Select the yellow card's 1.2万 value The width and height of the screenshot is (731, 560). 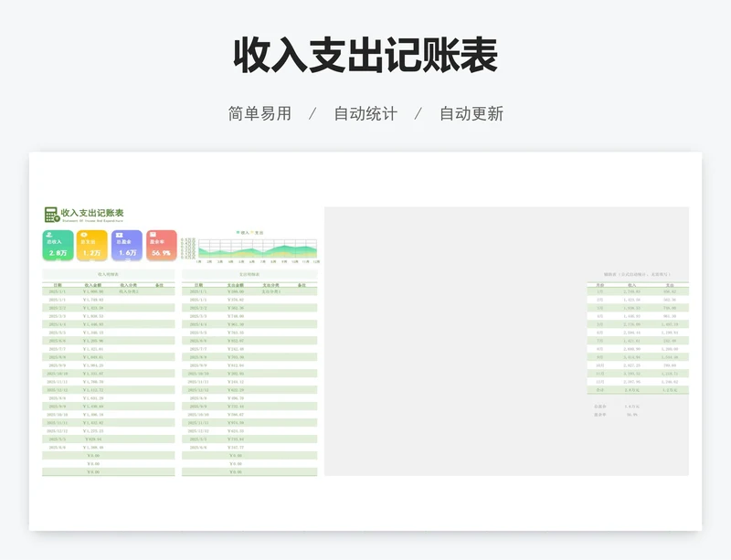(92, 253)
